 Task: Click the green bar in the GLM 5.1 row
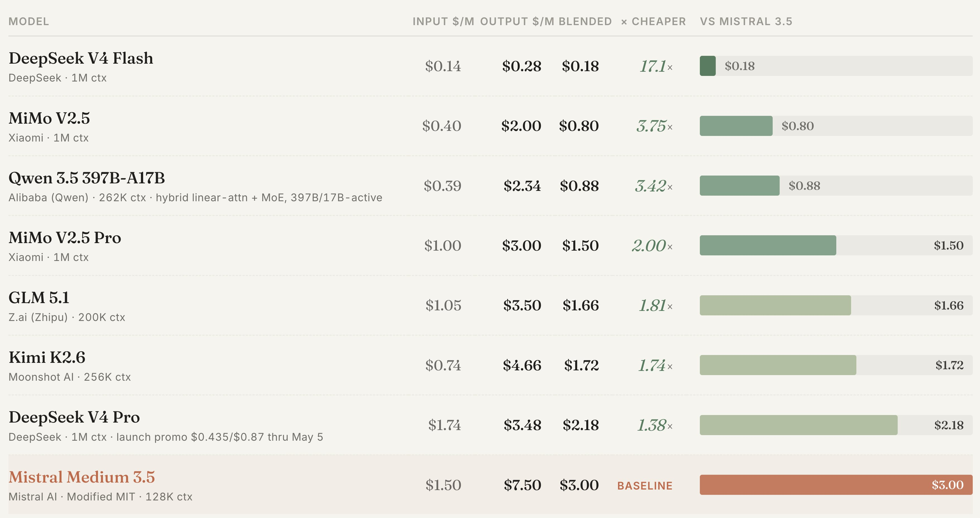[775, 305]
